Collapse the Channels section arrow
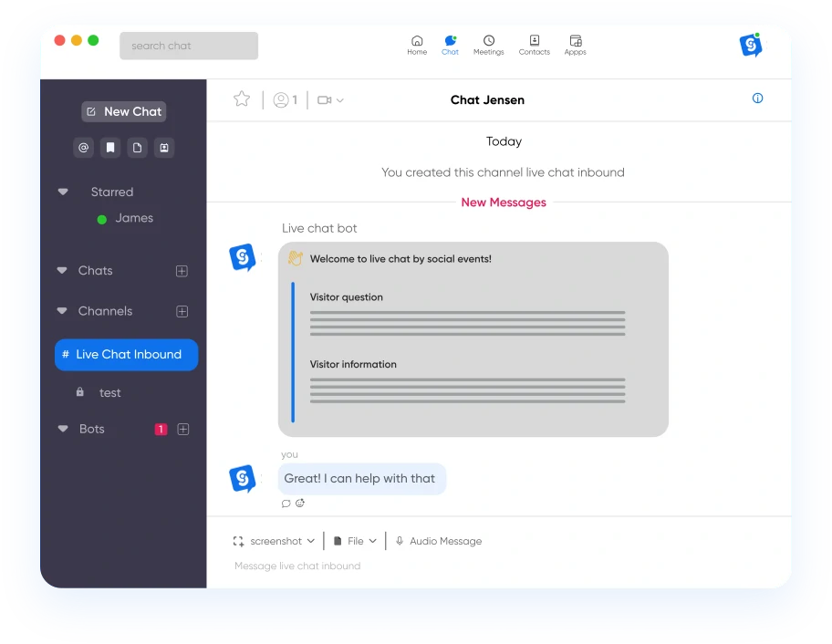This screenshot has height=644, width=832. click(x=62, y=311)
